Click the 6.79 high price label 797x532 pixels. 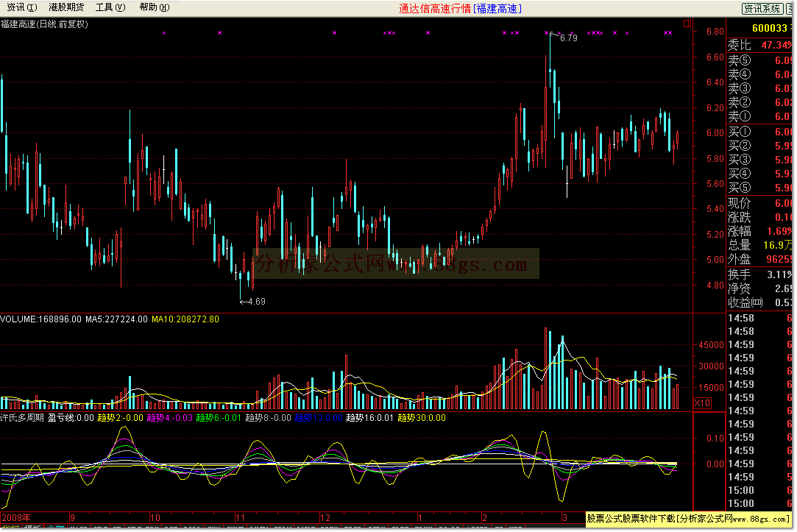pos(569,38)
